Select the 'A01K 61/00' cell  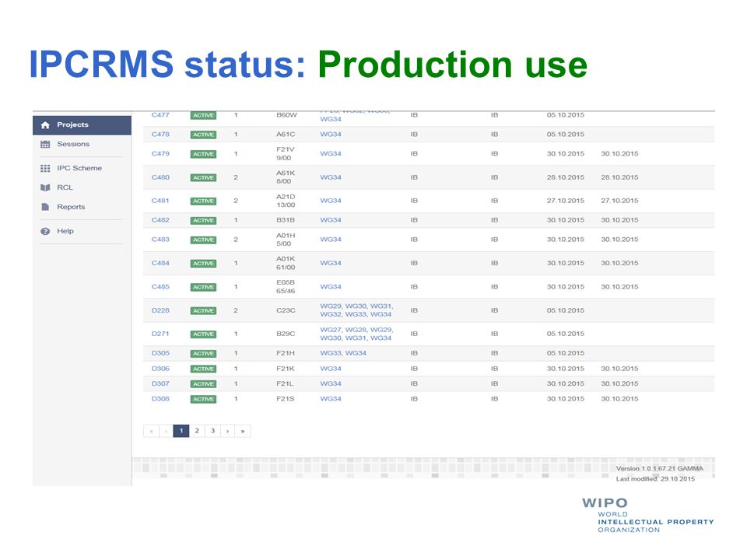click(286, 264)
